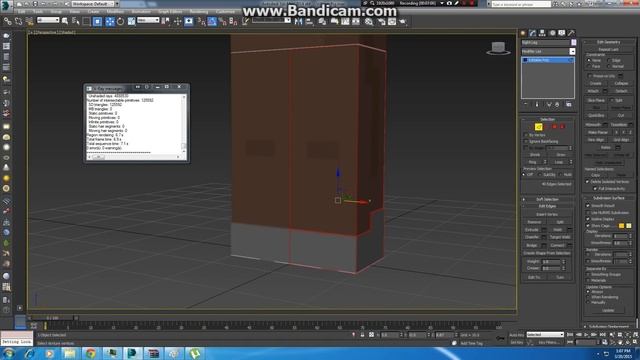The width and height of the screenshot is (640, 360).
Task: Activate the Select and Scale tool
Action: (131, 21)
